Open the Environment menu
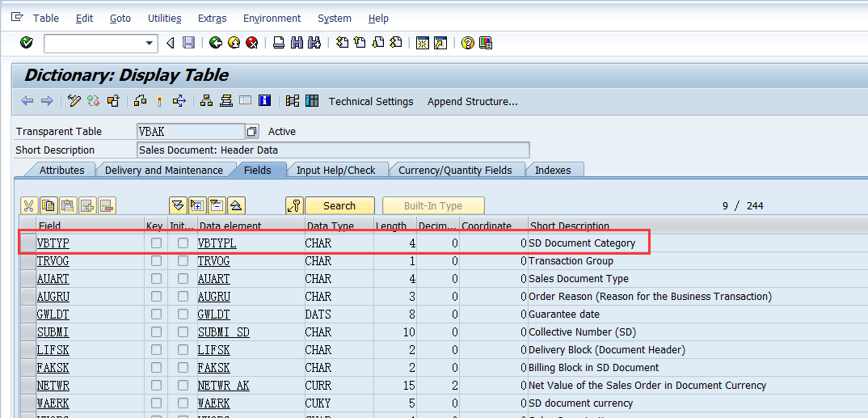Image resolution: width=868 pixels, height=418 pixels. click(x=272, y=19)
